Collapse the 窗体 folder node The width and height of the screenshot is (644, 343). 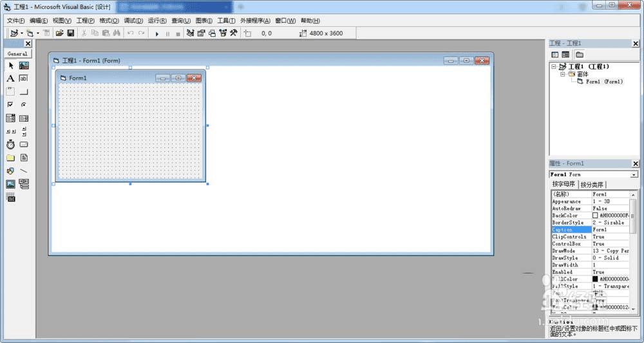[563, 74]
